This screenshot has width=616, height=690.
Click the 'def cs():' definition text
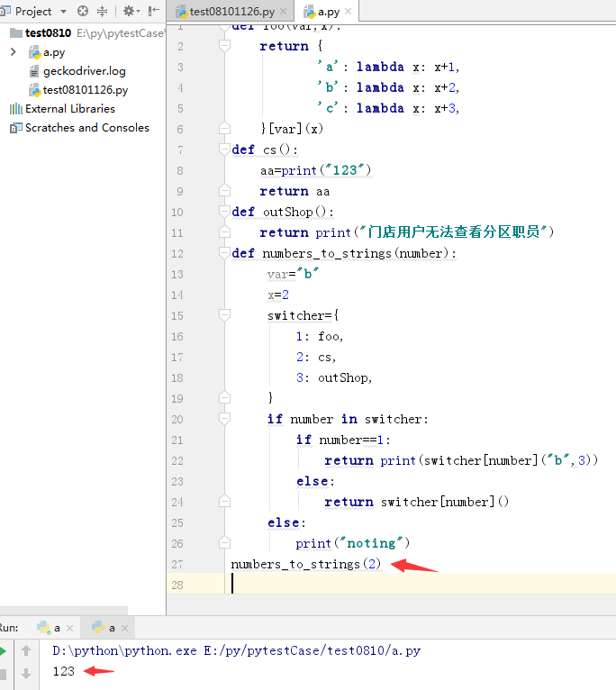[265, 150]
